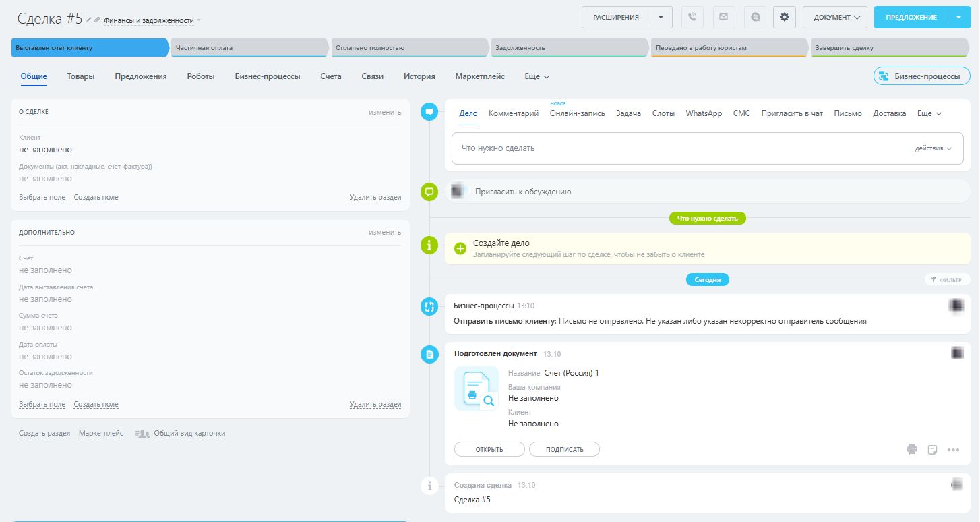Click the three-dots menu on document card
The width and height of the screenshot is (980, 522).
pyautogui.click(x=953, y=450)
